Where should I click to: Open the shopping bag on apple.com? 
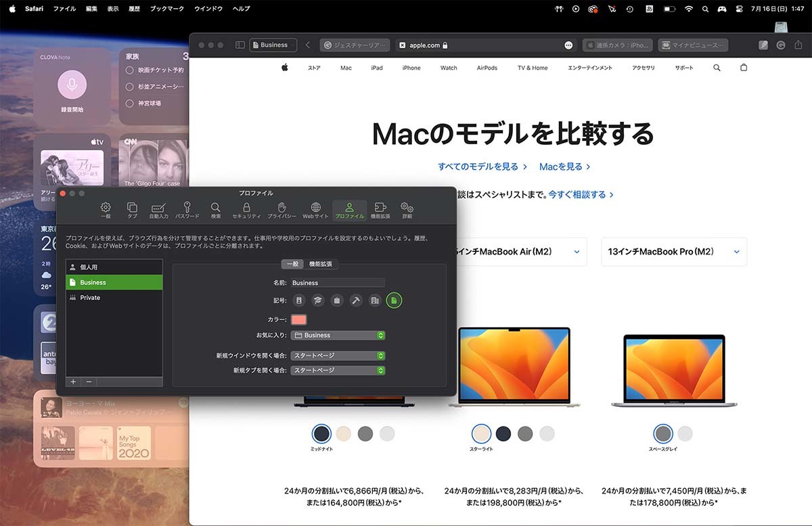pos(744,68)
